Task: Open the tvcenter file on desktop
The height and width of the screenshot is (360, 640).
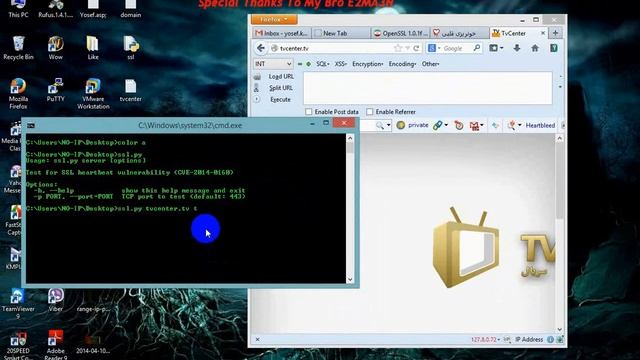Action: (131, 90)
